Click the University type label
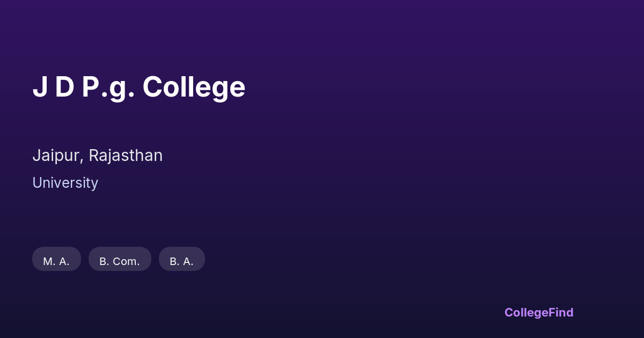 pyautogui.click(x=65, y=183)
